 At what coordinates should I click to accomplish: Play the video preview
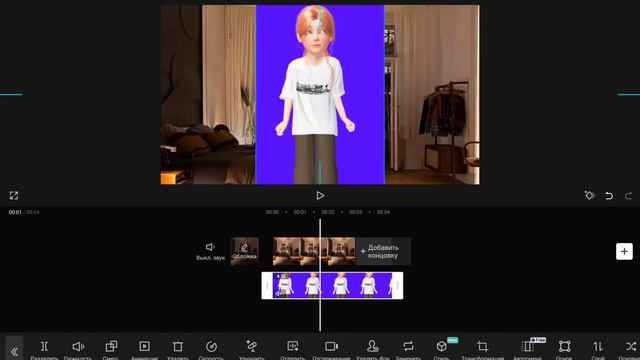[x=320, y=196]
